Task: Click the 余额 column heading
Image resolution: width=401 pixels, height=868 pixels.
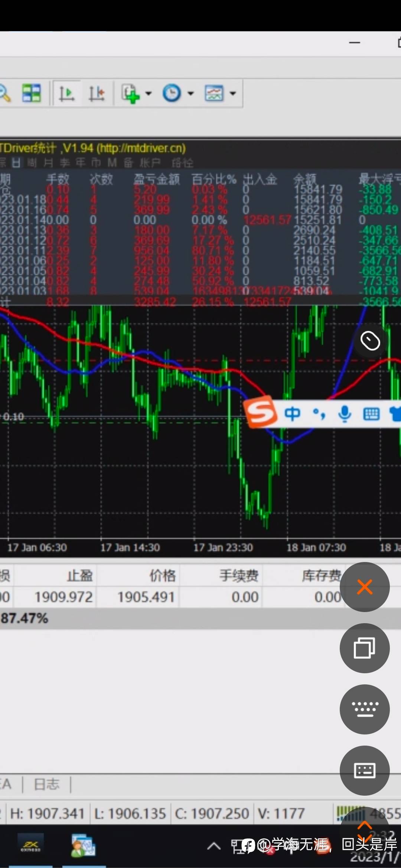Action: click(304, 179)
